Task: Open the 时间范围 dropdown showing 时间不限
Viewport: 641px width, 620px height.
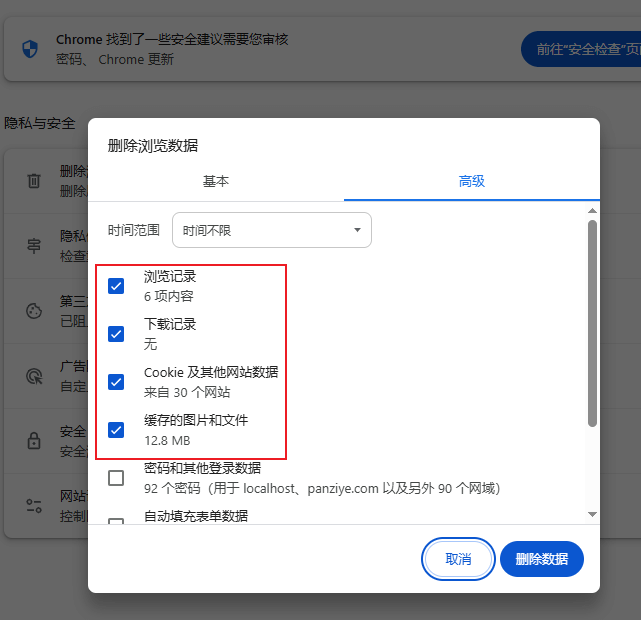Action: (x=272, y=230)
